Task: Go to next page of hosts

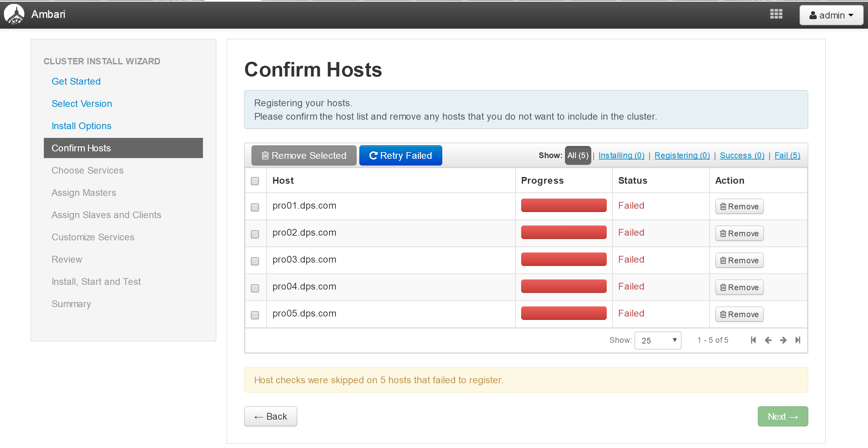Action: (783, 340)
